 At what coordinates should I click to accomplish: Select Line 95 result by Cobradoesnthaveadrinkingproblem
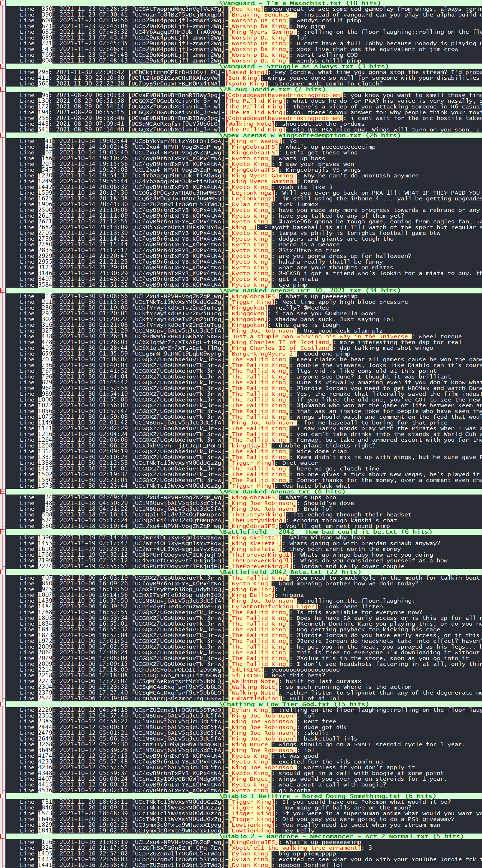coord(244,95)
